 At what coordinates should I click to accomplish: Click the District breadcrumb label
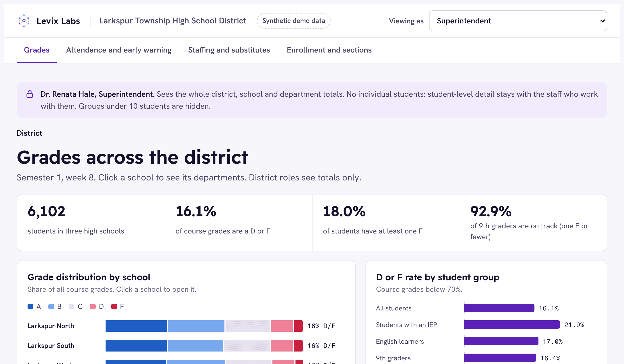(x=29, y=133)
